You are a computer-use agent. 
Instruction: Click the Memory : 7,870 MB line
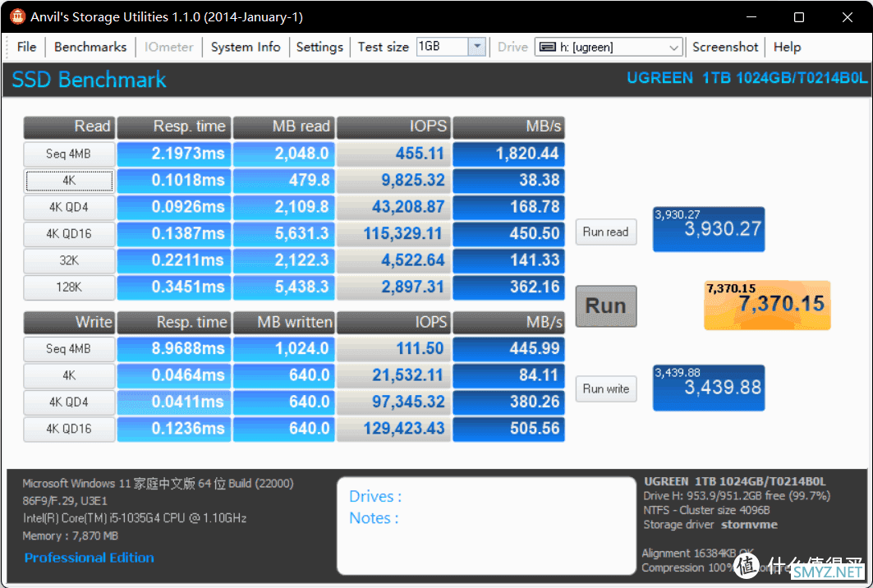(x=70, y=535)
